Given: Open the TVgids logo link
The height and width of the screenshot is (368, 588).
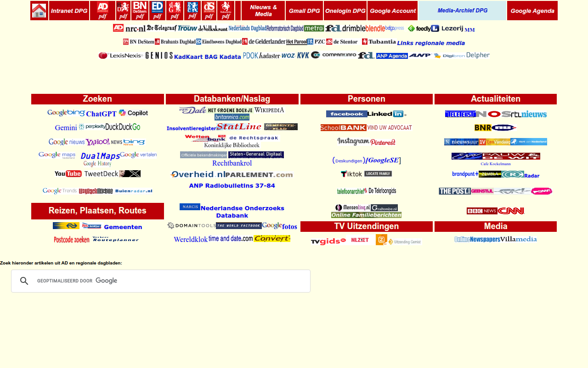Looking at the screenshot, I should pos(328,241).
